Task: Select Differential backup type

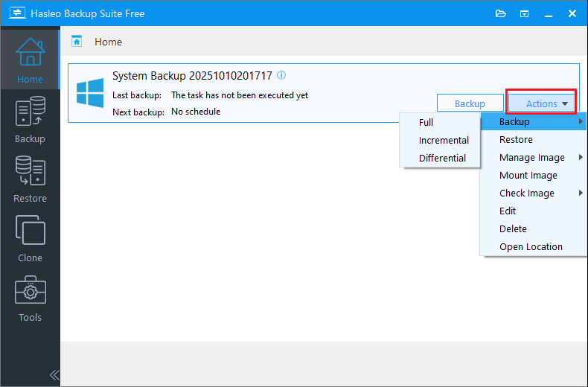Action: coord(440,158)
